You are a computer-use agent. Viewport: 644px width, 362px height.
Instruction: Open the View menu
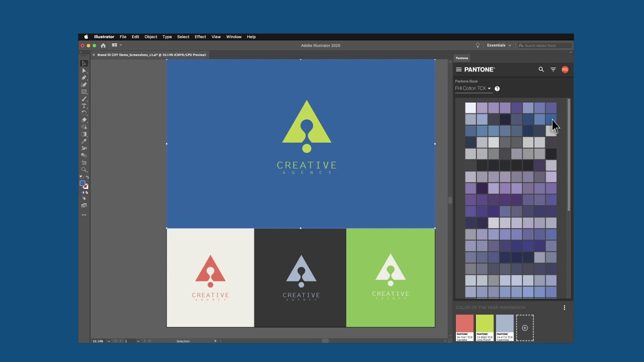(216, 37)
